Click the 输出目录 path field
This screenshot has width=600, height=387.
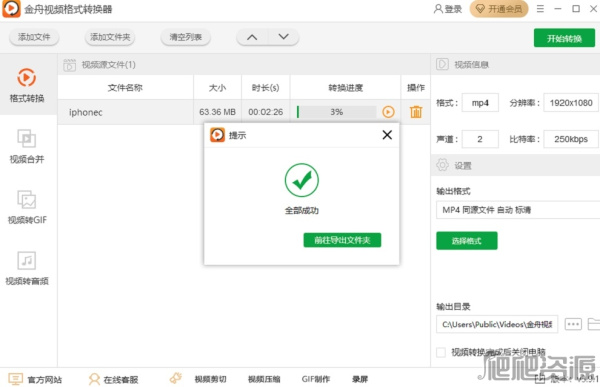(x=497, y=324)
